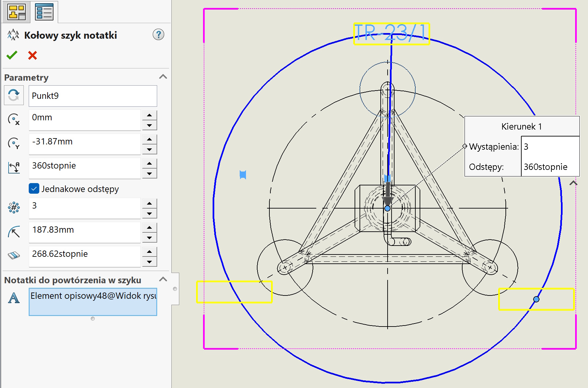Decrease the 187.83mm radius value
Viewport: 588px width, 388px height.
150,238
